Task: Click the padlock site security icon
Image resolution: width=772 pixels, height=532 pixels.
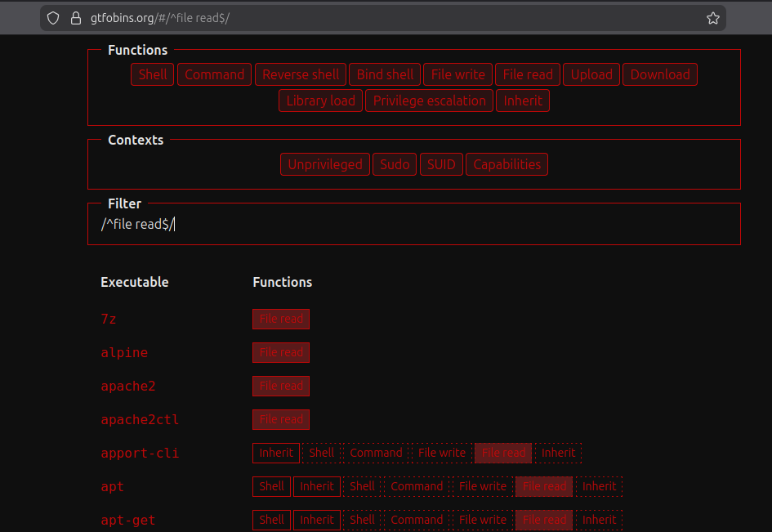Action: (x=76, y=18)
